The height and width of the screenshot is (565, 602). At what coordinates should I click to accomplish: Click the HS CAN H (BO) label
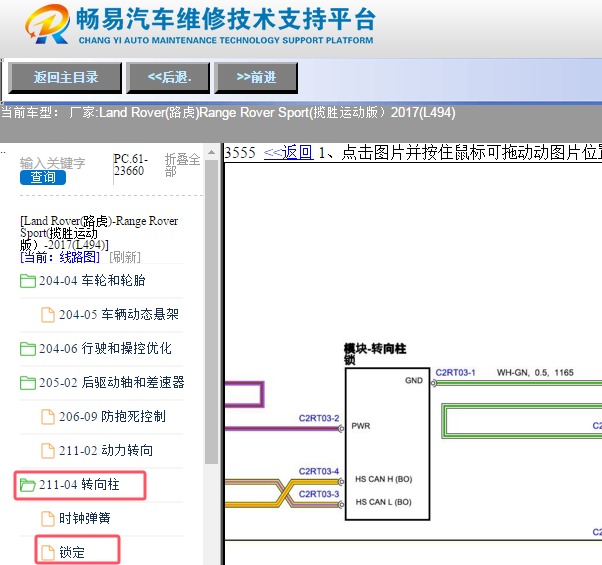pyautogui.click(x=384, y=479)
